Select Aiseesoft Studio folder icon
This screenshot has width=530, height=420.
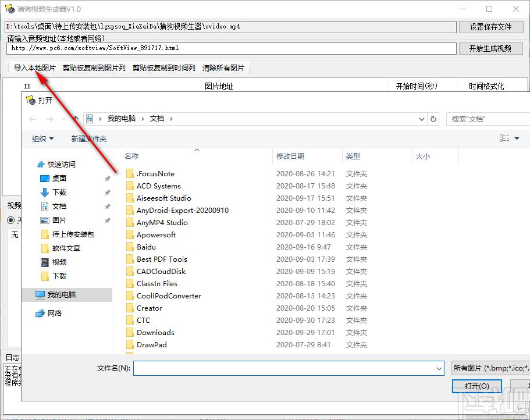point(130,198)
